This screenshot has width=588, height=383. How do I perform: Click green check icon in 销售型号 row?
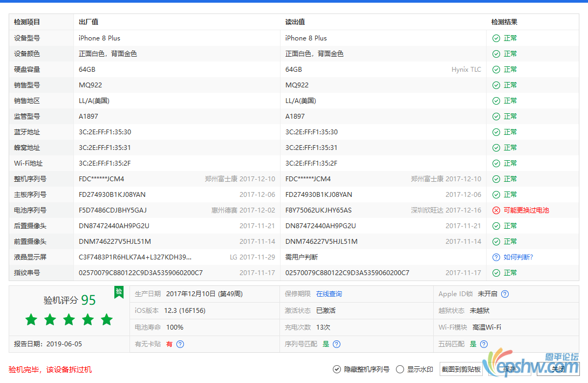pyautogui.click(x=496, y=85)
